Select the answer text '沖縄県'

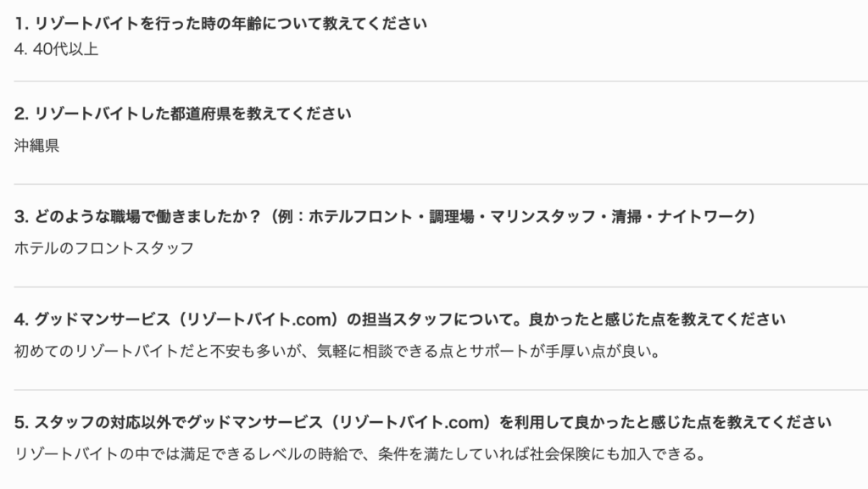[x=36, y=146]
